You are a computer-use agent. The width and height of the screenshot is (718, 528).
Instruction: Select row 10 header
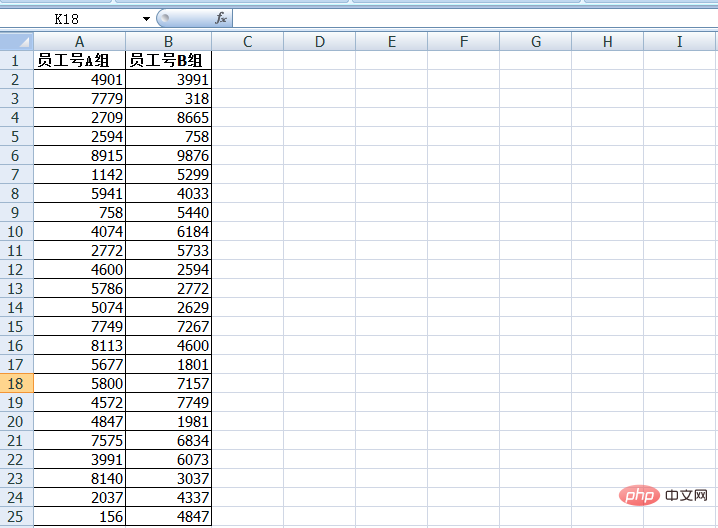coord(16,231)
